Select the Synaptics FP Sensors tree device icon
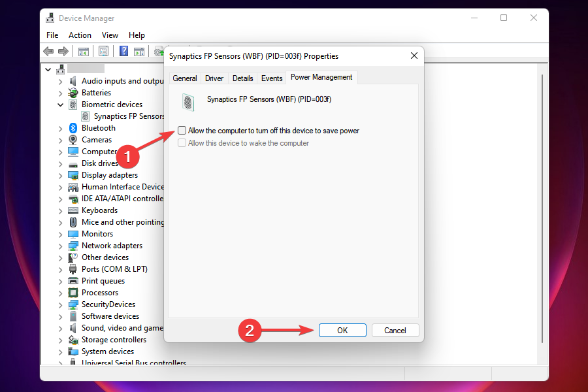588x392 pixels. tap(86, 116)
